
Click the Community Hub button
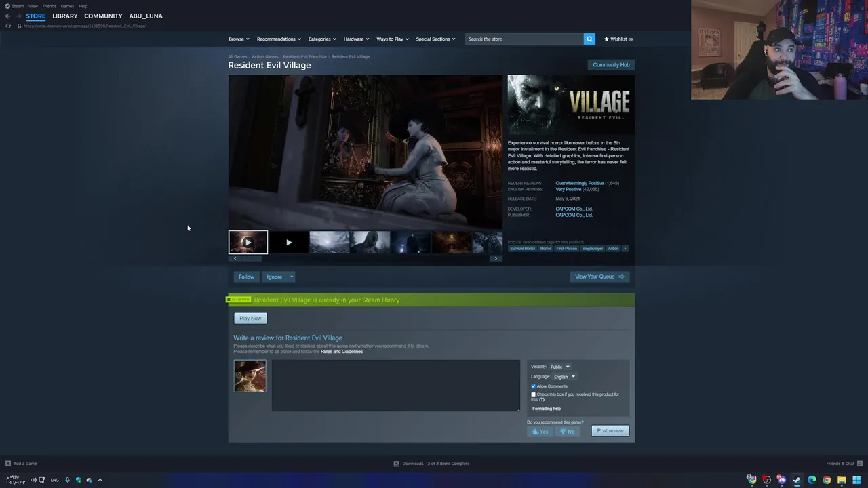611,65
